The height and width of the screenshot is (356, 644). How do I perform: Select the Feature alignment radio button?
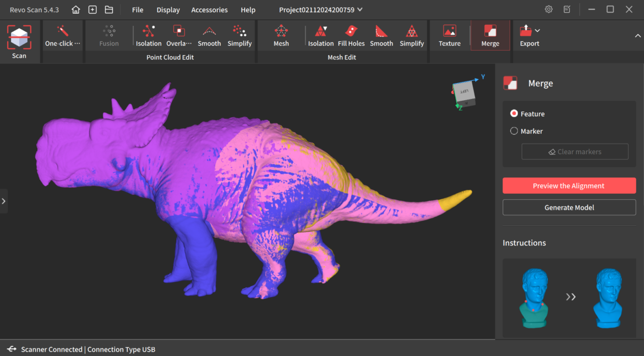click(x=514, y=113)
